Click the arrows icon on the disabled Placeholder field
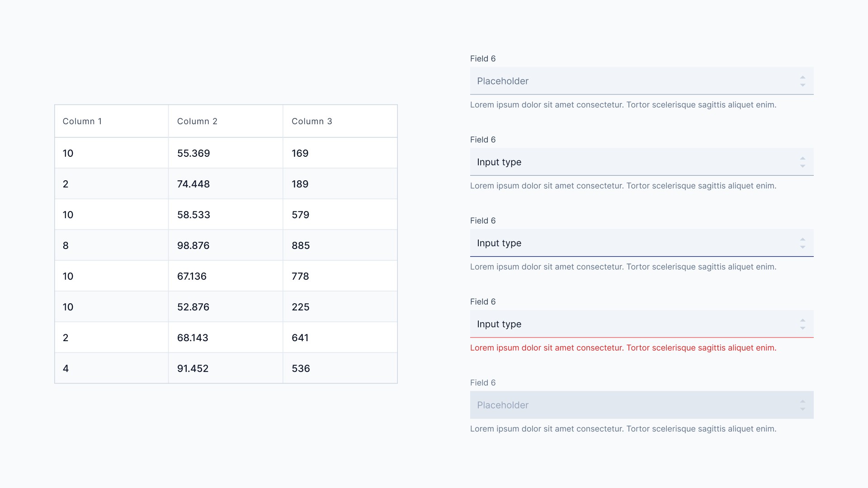This screenshot has height=488, width=868. [x=802, y=405]
